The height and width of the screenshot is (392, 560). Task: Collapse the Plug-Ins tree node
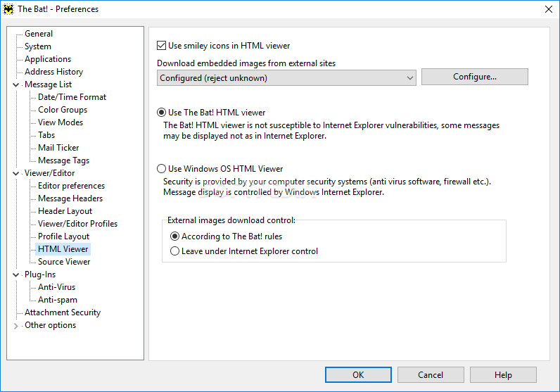[15, 274]
